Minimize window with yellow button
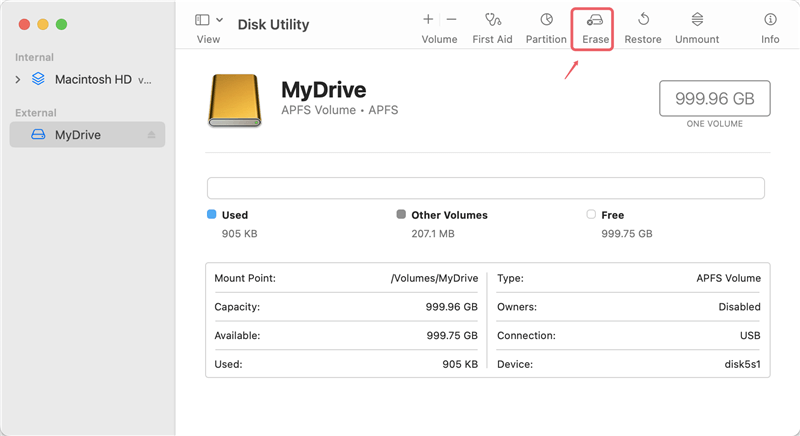800x436 pixels. [x=43, y=24]
